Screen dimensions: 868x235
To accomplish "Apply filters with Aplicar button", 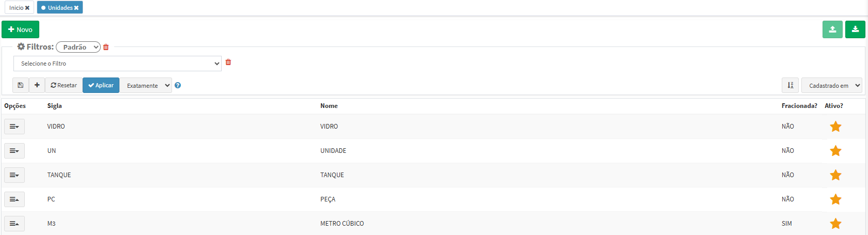I will point(101,85).
